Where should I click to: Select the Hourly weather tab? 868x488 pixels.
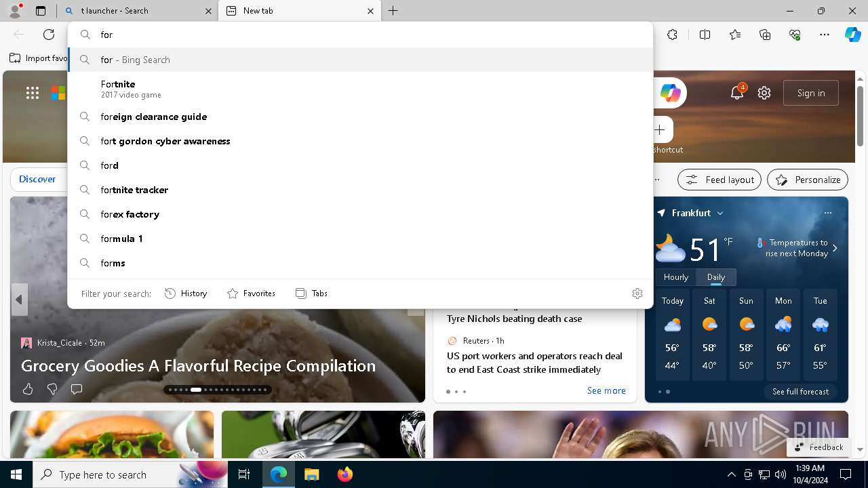tap(676, 277)
